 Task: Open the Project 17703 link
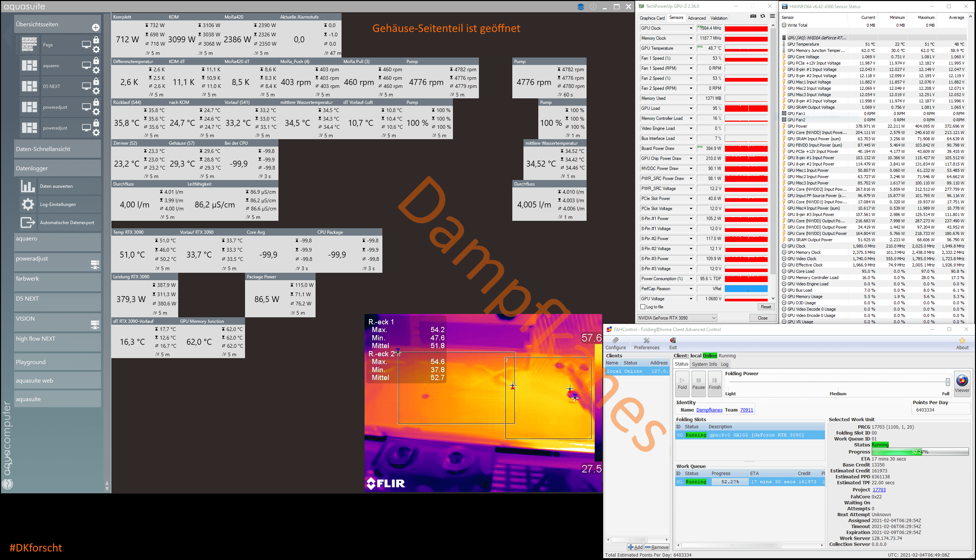[879, 490]
